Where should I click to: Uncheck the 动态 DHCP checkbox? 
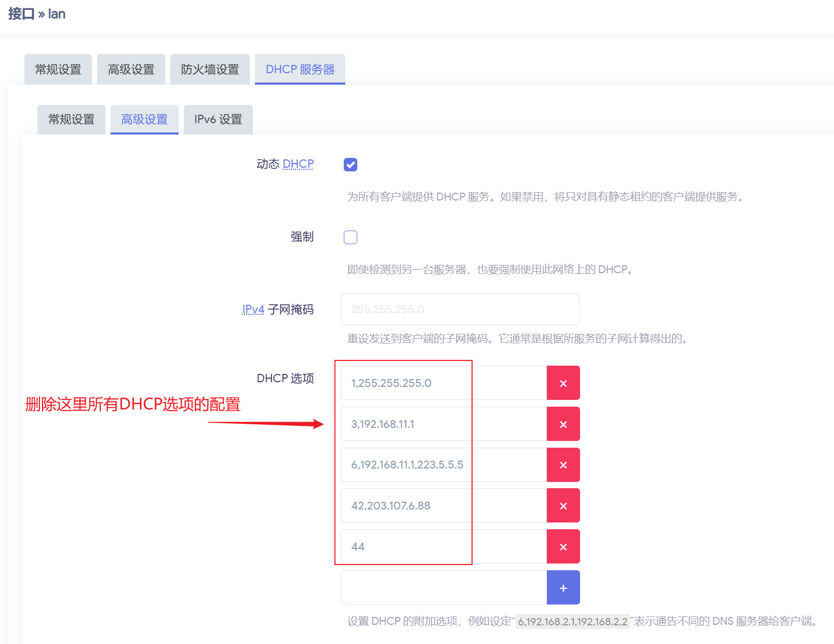(x=351, y=165)
